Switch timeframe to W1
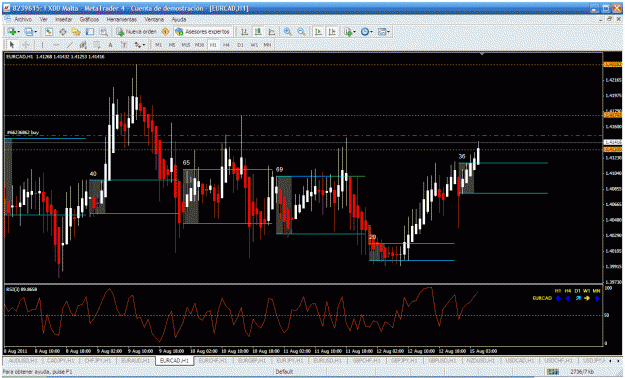The width and height of the screenshot is (625, 378). [x=254, y=45]
